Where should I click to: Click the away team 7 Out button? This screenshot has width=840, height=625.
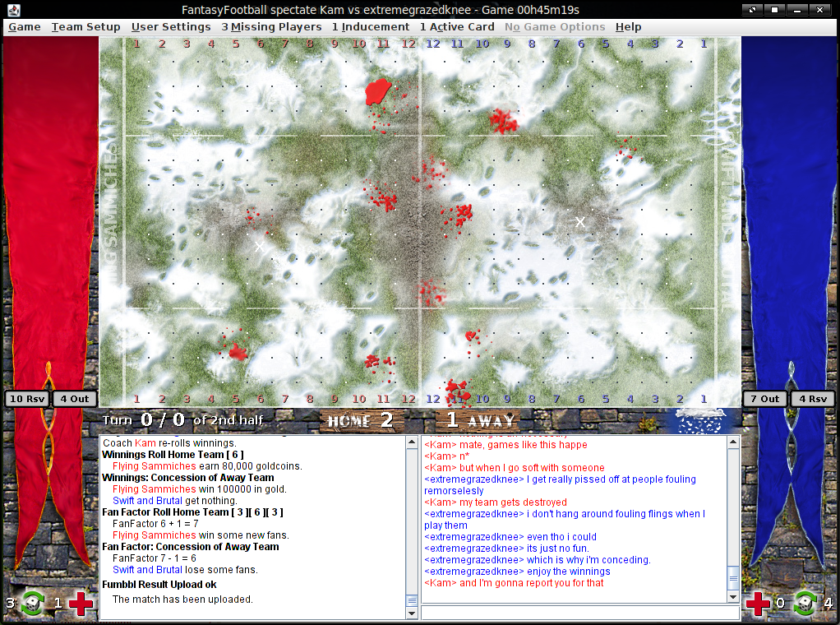tap(765, 399)
